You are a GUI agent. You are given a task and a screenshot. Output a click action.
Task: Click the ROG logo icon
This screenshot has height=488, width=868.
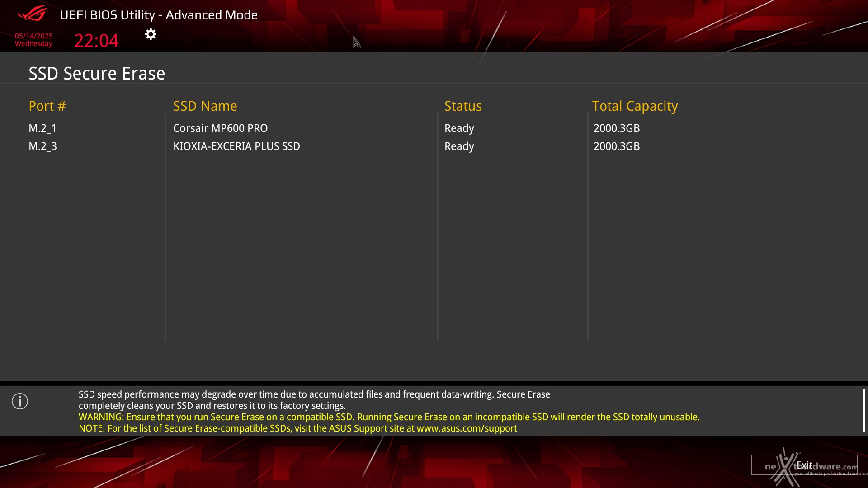point(32,14)
